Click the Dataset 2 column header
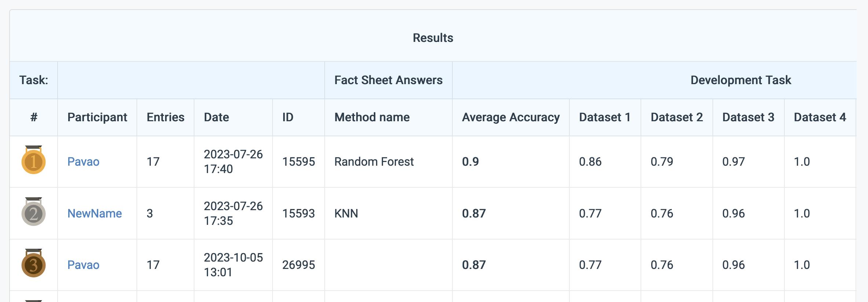This screenshot has height=302, width=868. click(x=676, y=117)
